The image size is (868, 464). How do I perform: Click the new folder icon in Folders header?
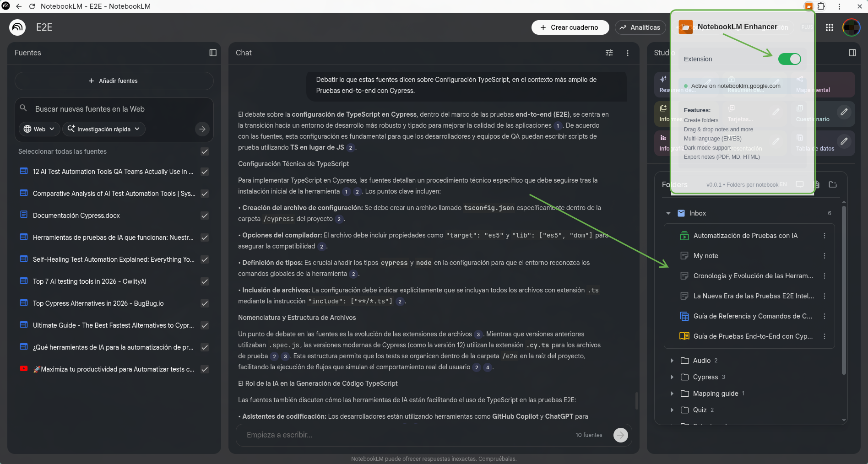[x=833, y=184]
